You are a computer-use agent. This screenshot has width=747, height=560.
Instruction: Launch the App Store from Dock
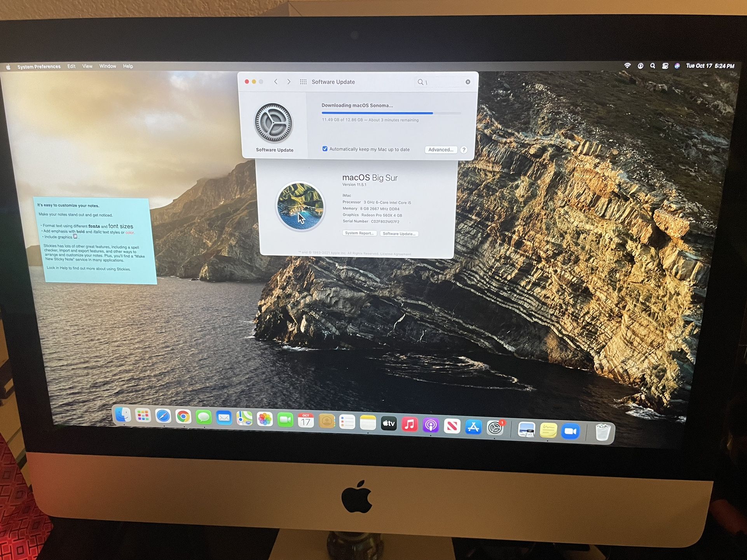473,427
